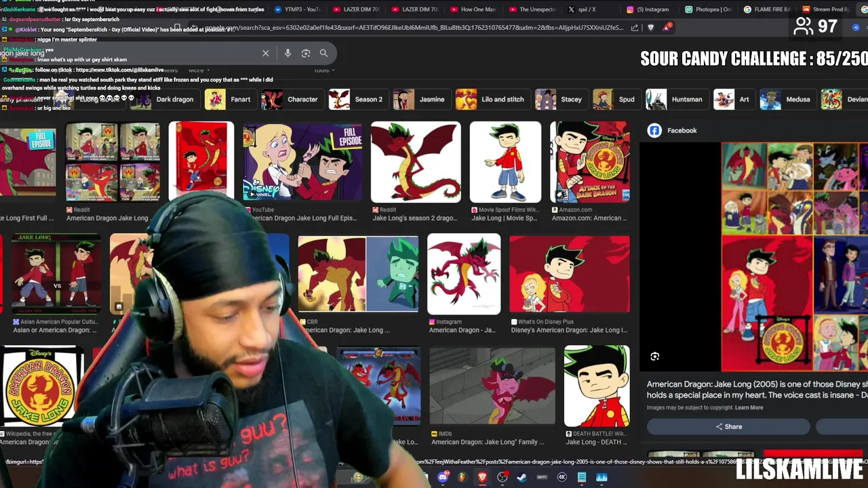Open the 4K downloader taskbar icon

[x=561, y=477]
